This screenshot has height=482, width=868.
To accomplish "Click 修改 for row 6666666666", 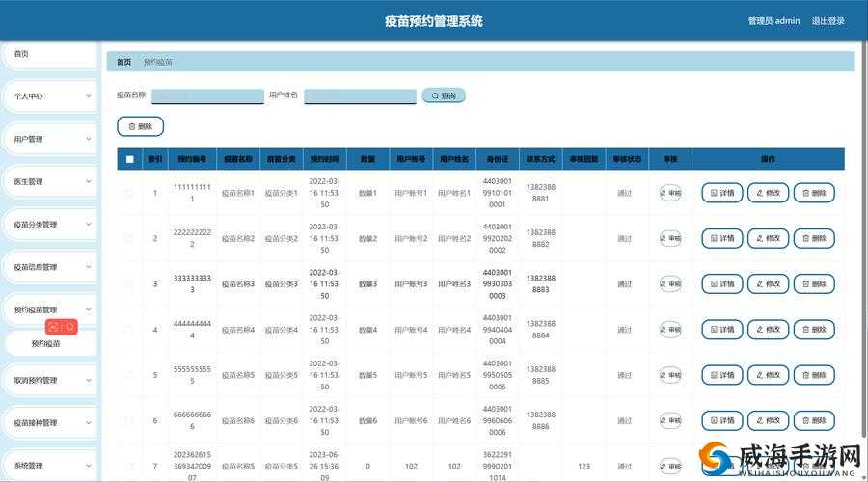I will [768, 420].
